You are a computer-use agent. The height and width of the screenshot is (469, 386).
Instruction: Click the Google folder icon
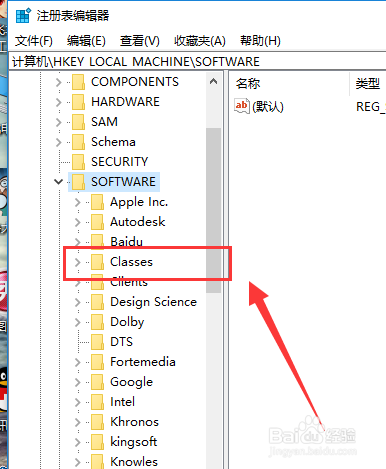(x=97, y=382)
